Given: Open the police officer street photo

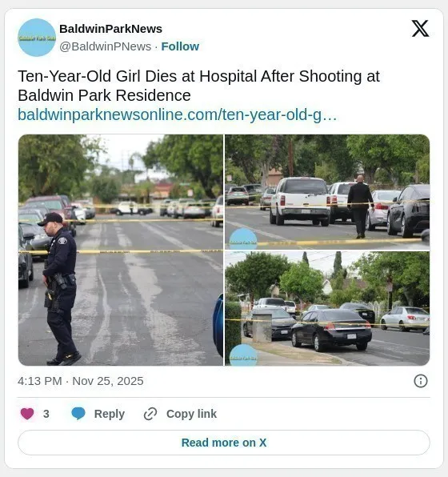Looking at the screenshot, I should click(121, 250).
